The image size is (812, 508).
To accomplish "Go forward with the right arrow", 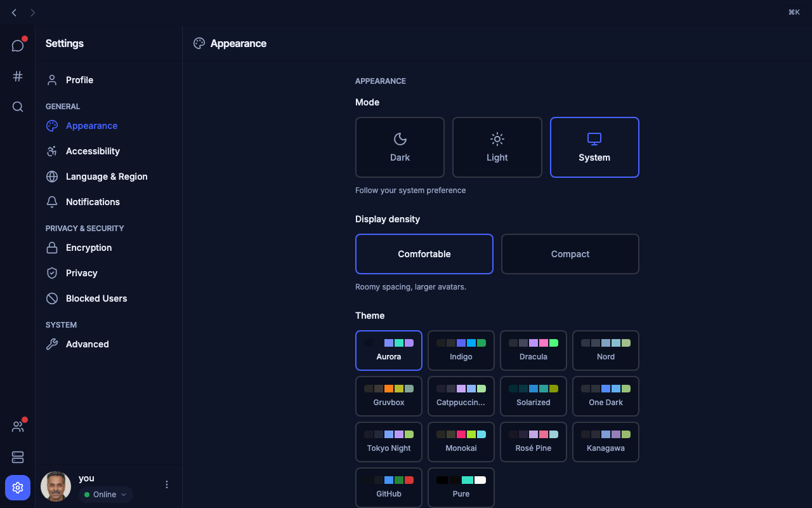I will (33, 13).
